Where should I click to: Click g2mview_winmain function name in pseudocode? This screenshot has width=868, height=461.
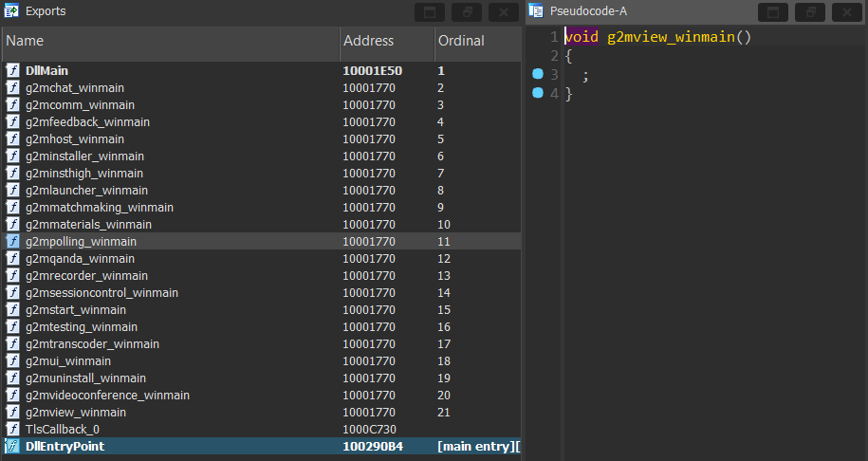[672, 37]
